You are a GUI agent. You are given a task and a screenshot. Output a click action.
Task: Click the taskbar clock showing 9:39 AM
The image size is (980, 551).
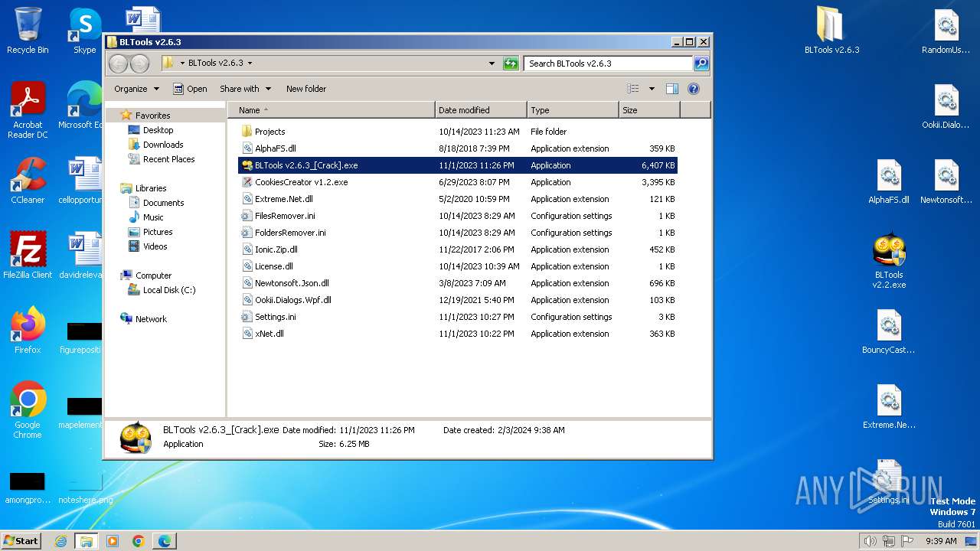941,541
